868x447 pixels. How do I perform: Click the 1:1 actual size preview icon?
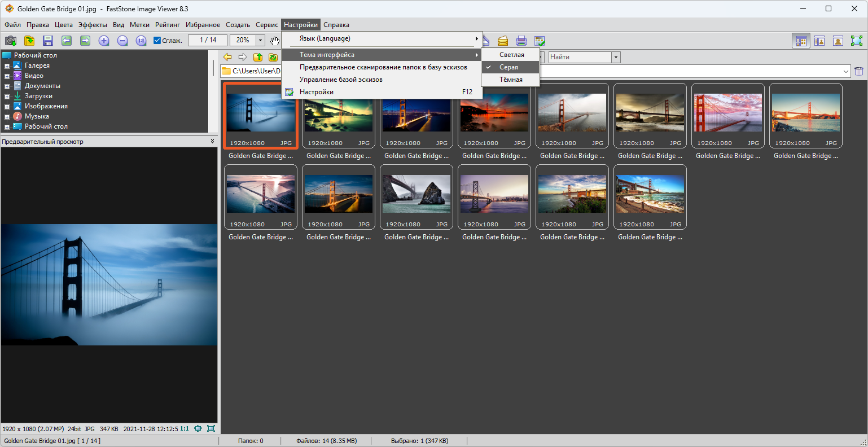point(185,429)
